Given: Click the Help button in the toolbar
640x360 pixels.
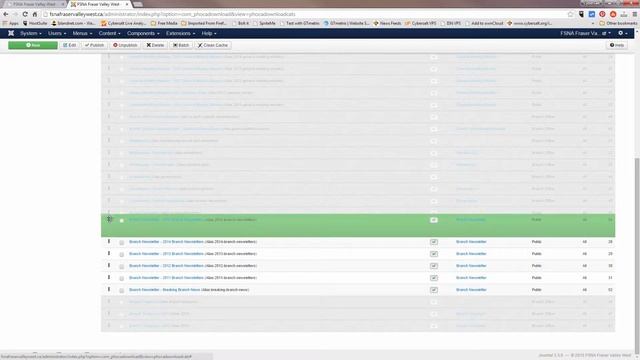Looking at the screenshot, I should [x=617, y=45].
